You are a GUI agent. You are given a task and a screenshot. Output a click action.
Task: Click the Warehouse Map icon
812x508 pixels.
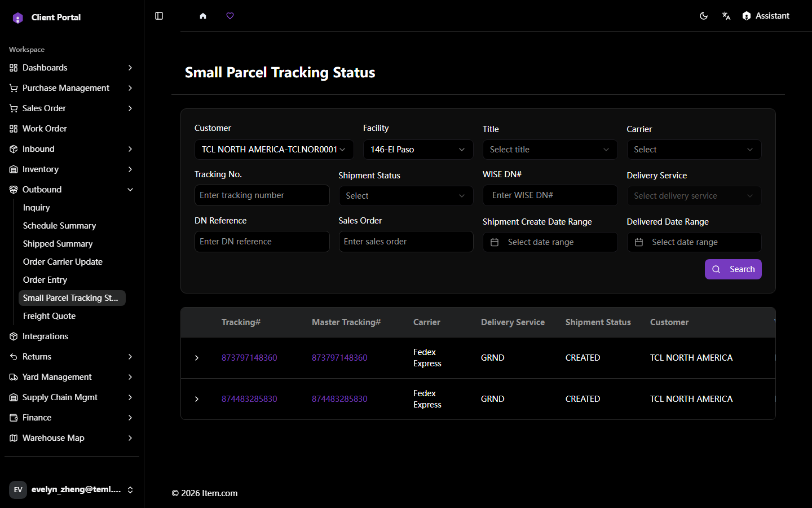click(14, 438)
